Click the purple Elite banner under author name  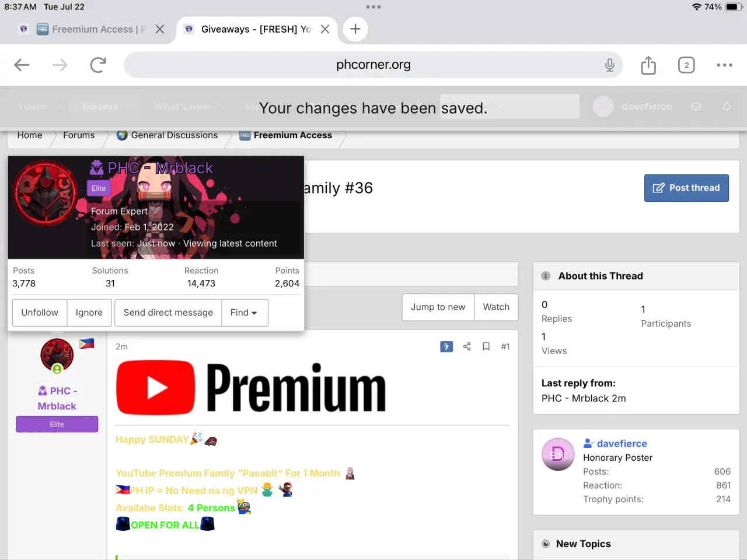(x=57, y=424)
